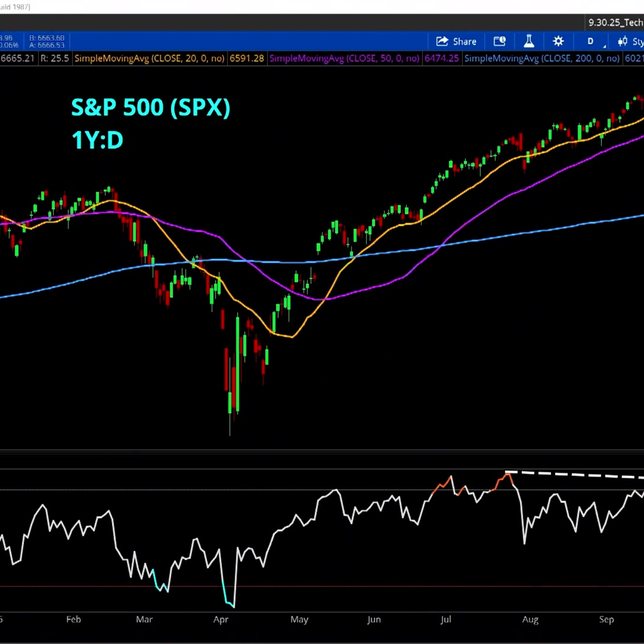Screen dimensions: 644x644
Task: Click the 50-day SMA value 6474.25
Action: pos(442,58)
